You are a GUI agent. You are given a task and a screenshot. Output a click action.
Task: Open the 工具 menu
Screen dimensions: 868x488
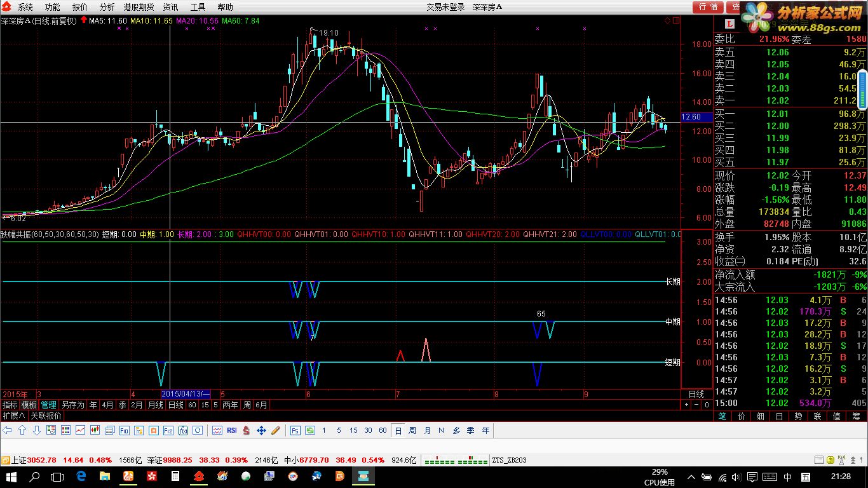[198, 7]
